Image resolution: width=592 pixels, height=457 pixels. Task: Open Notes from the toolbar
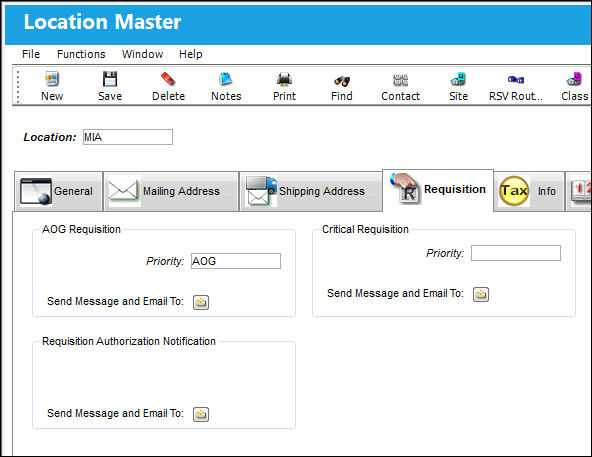pos(226,86)
